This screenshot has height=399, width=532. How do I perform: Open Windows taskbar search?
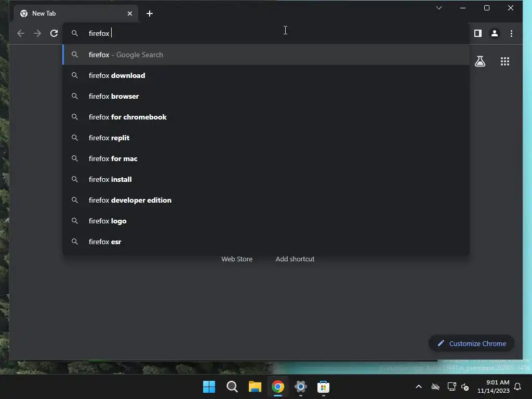point(232,387)
